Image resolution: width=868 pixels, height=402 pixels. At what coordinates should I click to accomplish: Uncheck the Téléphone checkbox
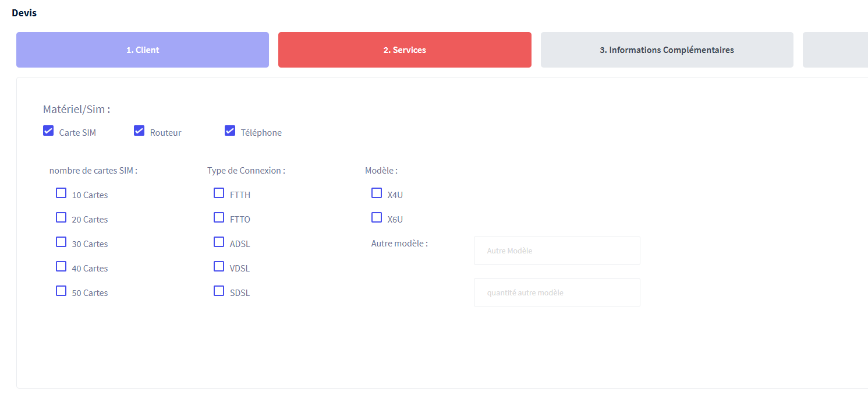[230, 131]
